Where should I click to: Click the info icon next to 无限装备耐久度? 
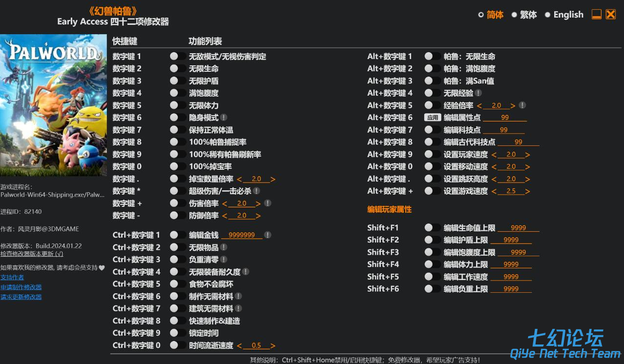pos(246,272)
